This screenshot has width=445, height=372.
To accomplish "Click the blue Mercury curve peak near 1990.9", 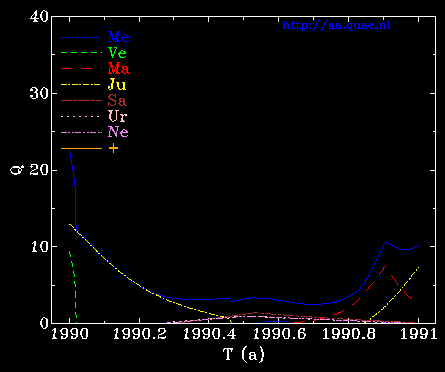I will pos(385,243).
